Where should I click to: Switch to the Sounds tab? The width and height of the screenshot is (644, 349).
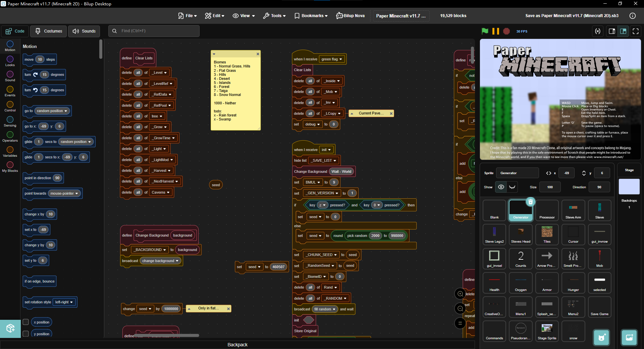[84, 31]
